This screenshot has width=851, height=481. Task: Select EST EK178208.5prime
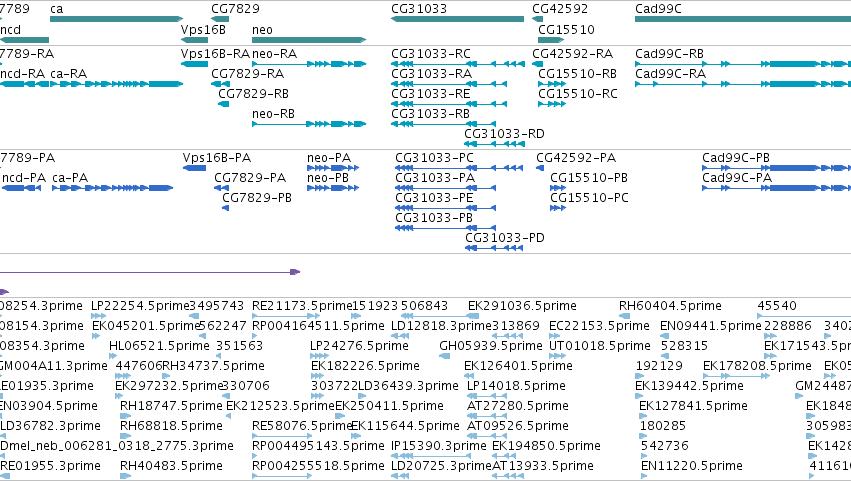(736, 376)
